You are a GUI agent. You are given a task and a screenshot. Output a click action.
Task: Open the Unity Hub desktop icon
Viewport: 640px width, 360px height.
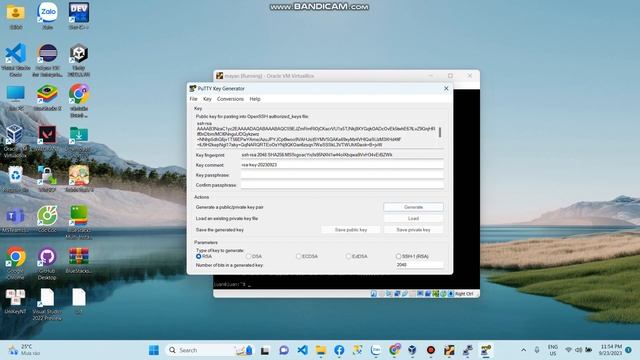click(x=79, y=60)
